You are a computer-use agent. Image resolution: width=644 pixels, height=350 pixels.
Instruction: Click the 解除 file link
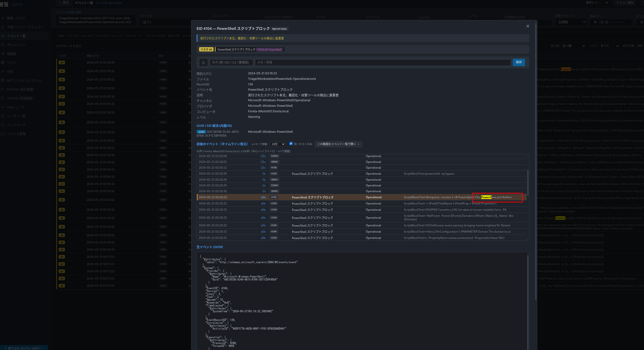pos(79,12)
